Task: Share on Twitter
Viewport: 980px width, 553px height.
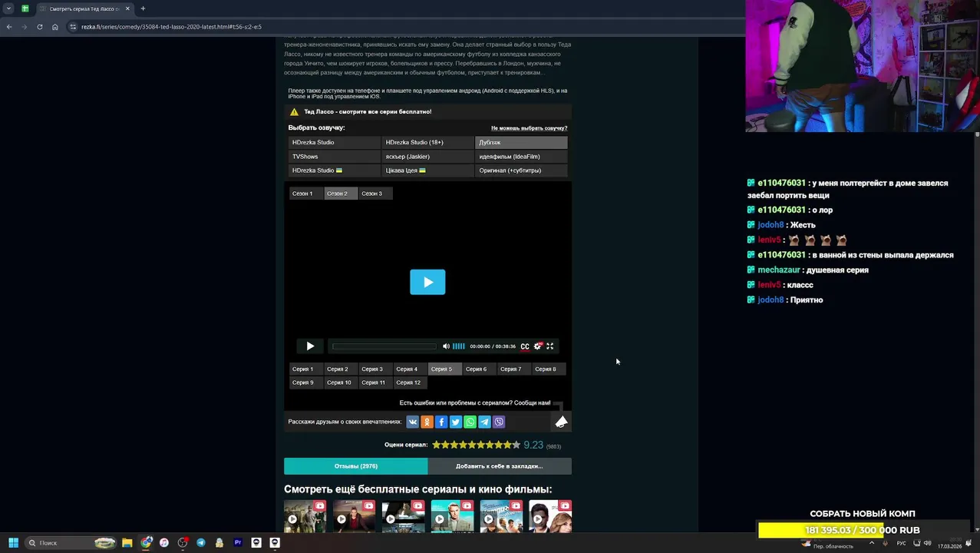Action: pyautogui.click(x=456, y=422)
